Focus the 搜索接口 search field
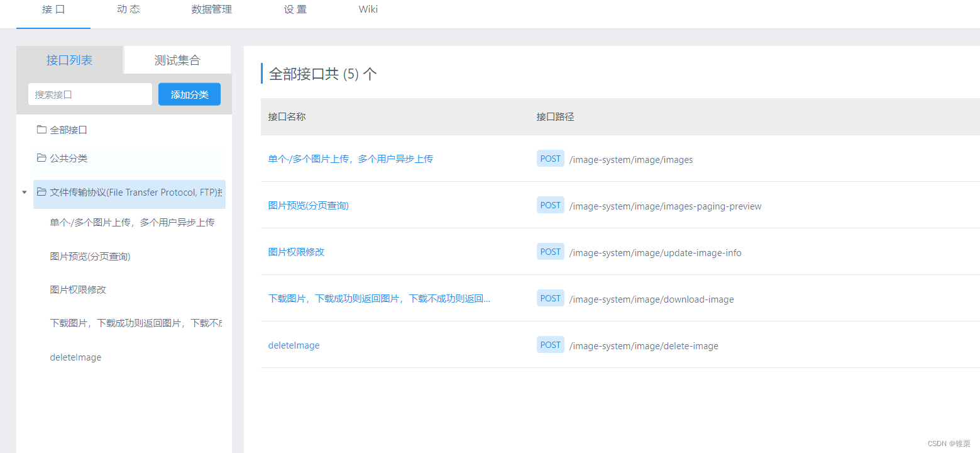This screenshot has width=980, height=453. click(x=90, y=94)
